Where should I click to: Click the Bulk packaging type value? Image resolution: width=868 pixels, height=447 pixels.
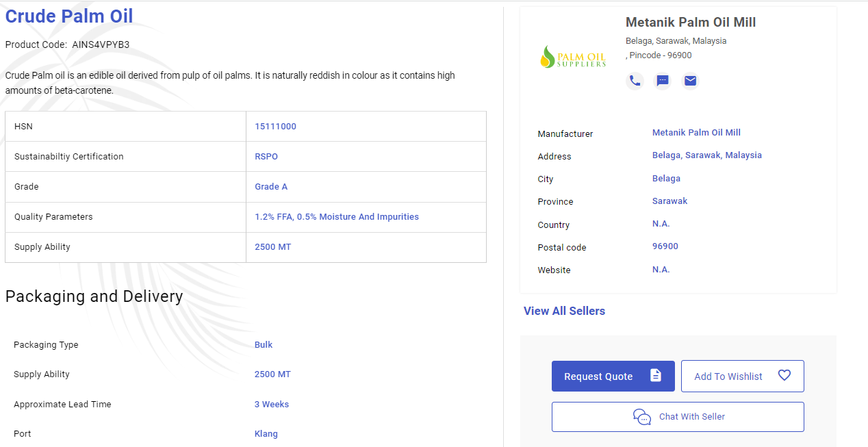264,345
